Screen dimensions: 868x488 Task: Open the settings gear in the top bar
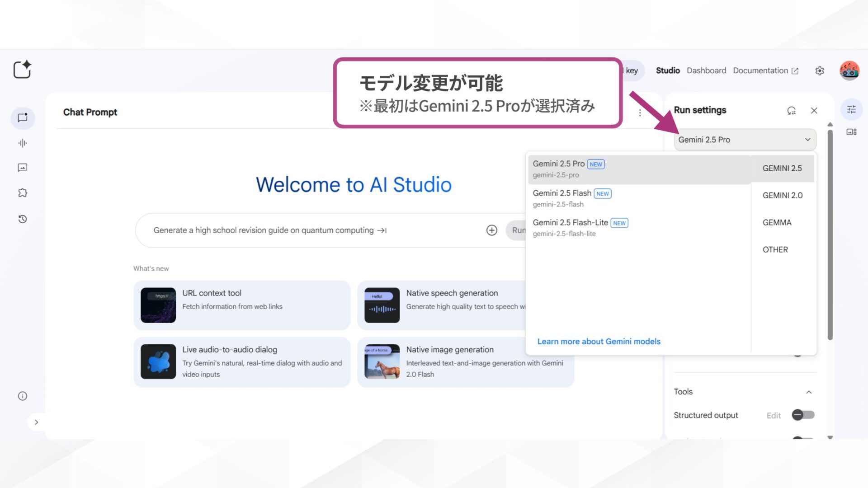pyautogui.click(x=820, y=70)
